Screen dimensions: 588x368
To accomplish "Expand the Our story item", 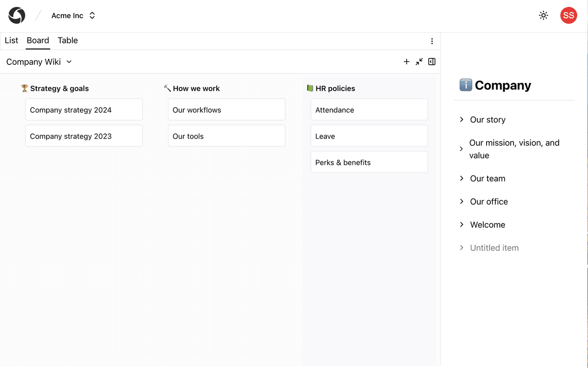I will coord(488,120).
